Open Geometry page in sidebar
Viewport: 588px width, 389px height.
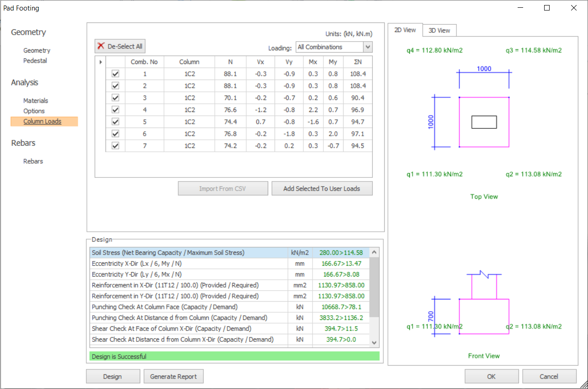click(x=37, y=51)
